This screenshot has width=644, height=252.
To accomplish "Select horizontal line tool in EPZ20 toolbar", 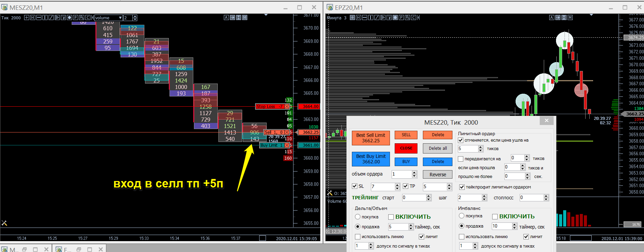I will coord(364,18).
